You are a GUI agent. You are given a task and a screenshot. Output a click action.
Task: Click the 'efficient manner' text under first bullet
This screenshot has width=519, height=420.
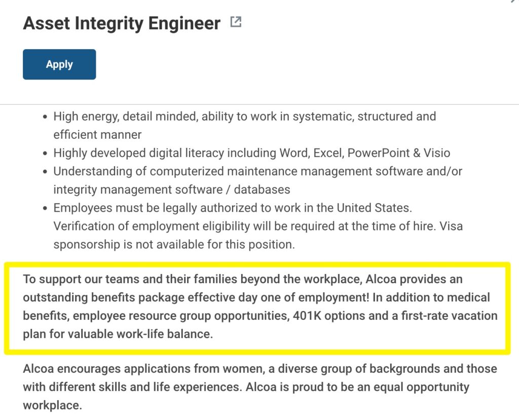tap(97, 135)
